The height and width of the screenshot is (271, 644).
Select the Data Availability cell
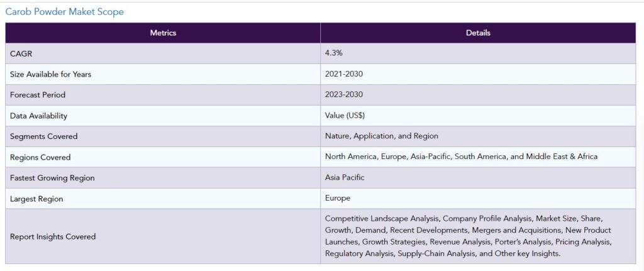[38, 116]
